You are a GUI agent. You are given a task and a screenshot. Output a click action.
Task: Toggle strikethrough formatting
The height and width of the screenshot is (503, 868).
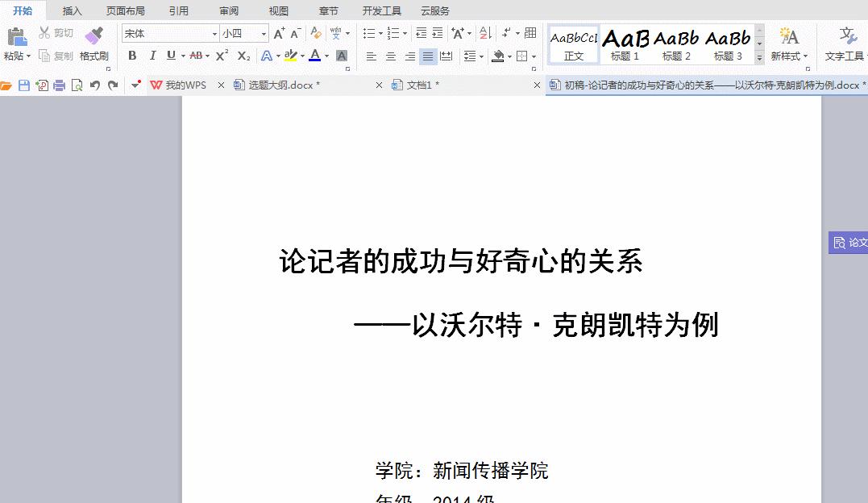[x=196, y=56]
